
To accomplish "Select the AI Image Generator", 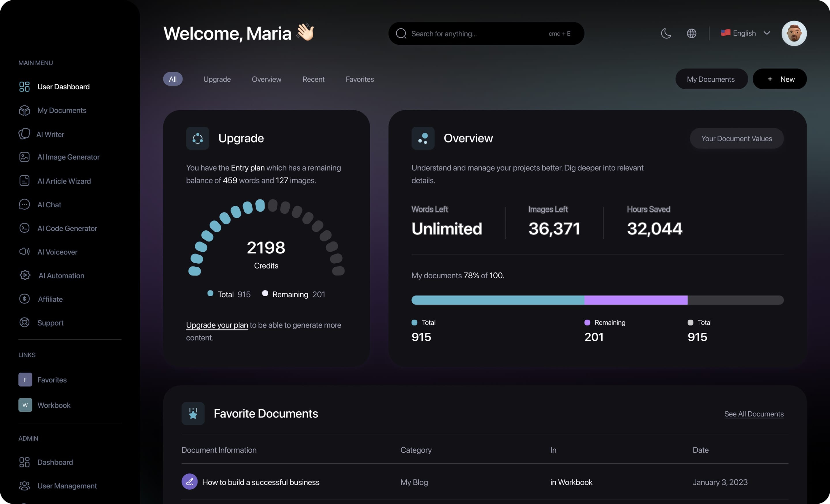I will [x=68, y=157].
